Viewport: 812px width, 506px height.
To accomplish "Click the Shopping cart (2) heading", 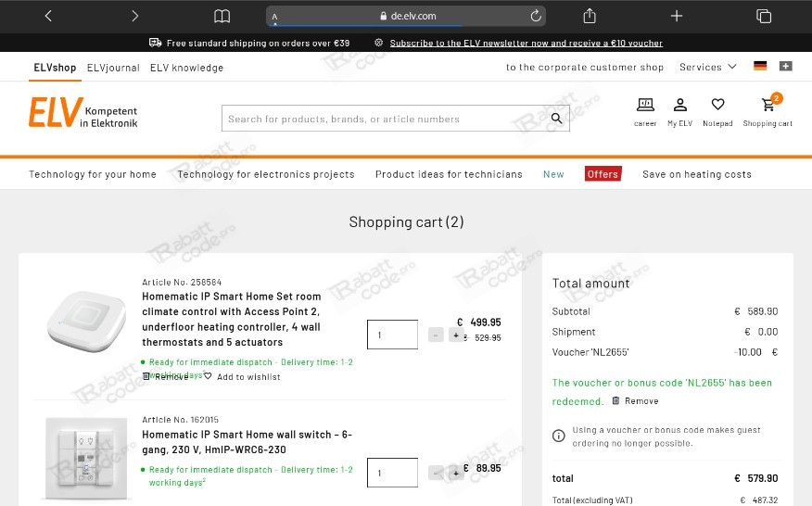I will tap(406, 221).
